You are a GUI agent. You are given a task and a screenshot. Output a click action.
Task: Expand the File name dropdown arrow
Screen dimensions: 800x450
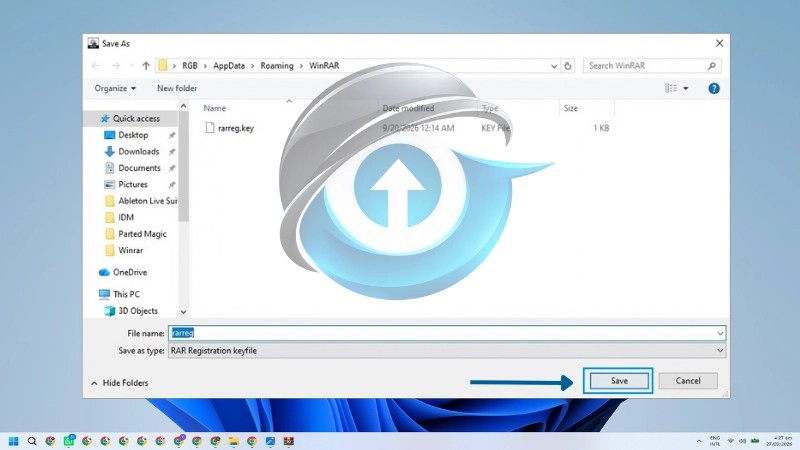(720, 333)
